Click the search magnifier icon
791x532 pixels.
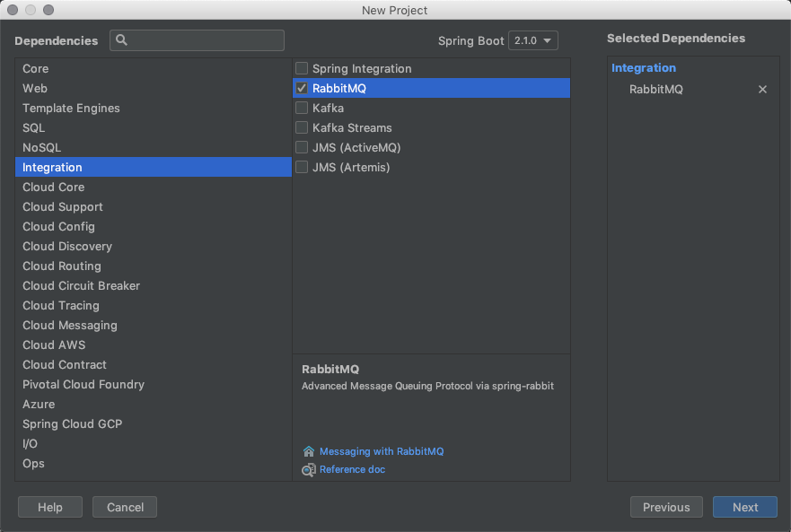tap(122, 40)
